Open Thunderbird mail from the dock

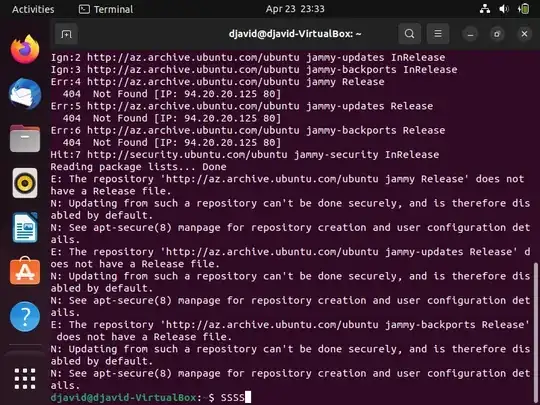[x=25, y=94]
